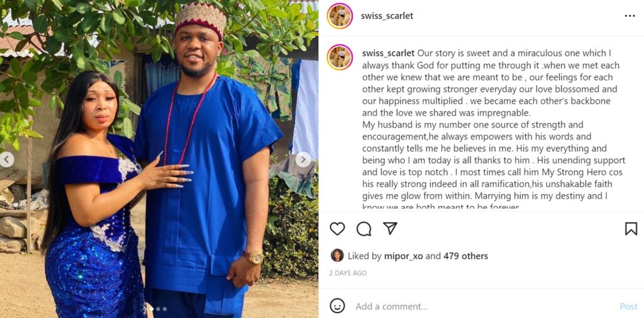Open mipor_xo's profile from the likes line
644x318 pixels.
click(404, 256)
